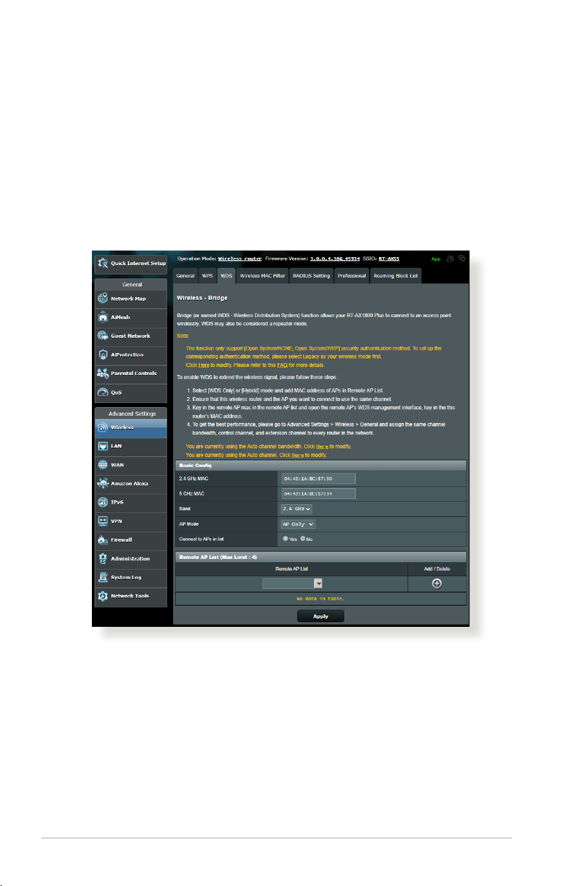This screenshot has height=886, width=588.
Task: Open IPv6 settings
Action: (131, 502)
